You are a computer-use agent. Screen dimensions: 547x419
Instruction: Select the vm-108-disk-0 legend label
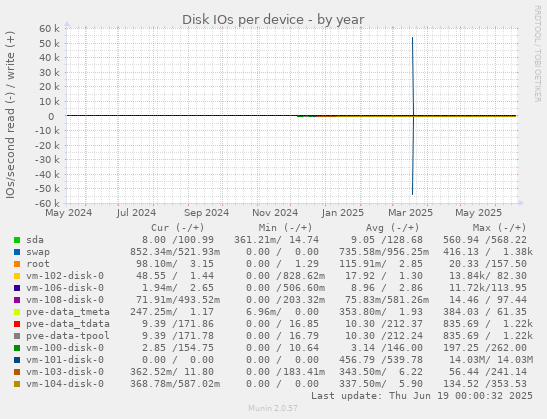65,300
